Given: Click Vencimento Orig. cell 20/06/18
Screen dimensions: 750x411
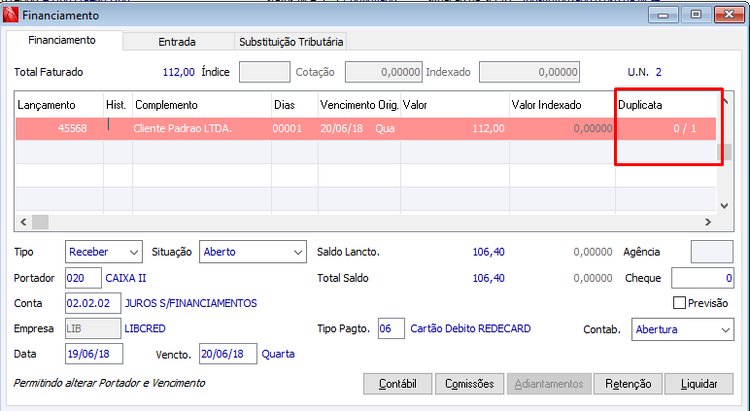Looking at the screenshot, I should 359,129.
